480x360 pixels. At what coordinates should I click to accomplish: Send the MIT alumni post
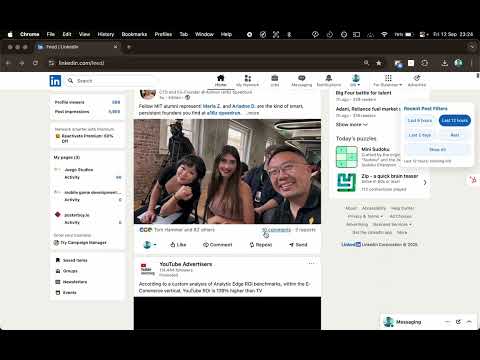pyautogui.click(x=298, y=245)
